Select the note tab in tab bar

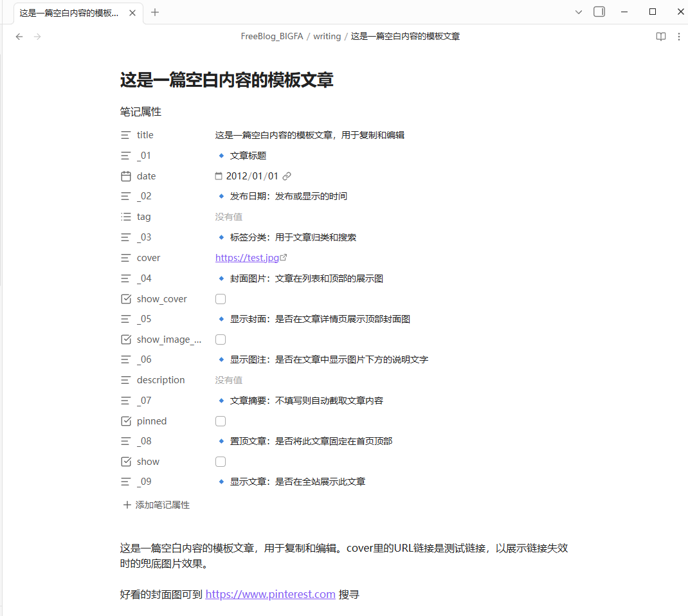coord(69,13)
